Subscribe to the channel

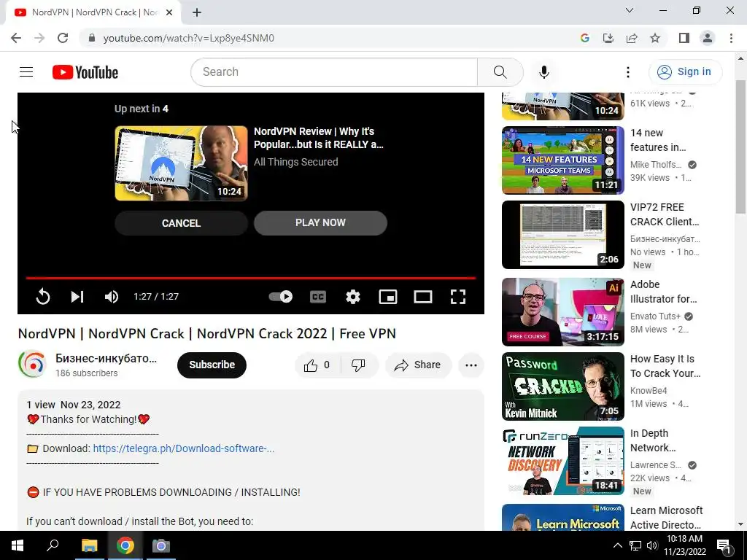pyautogui.click(x=212, y=365)
